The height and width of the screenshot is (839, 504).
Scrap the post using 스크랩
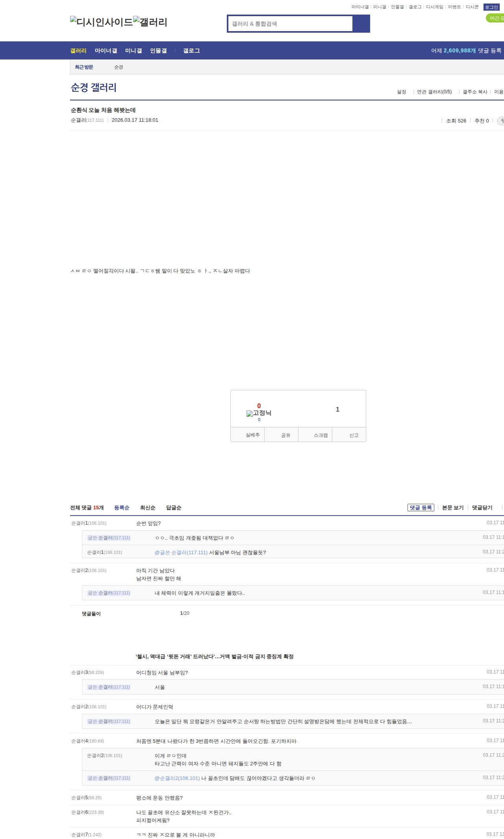[321, 435]
